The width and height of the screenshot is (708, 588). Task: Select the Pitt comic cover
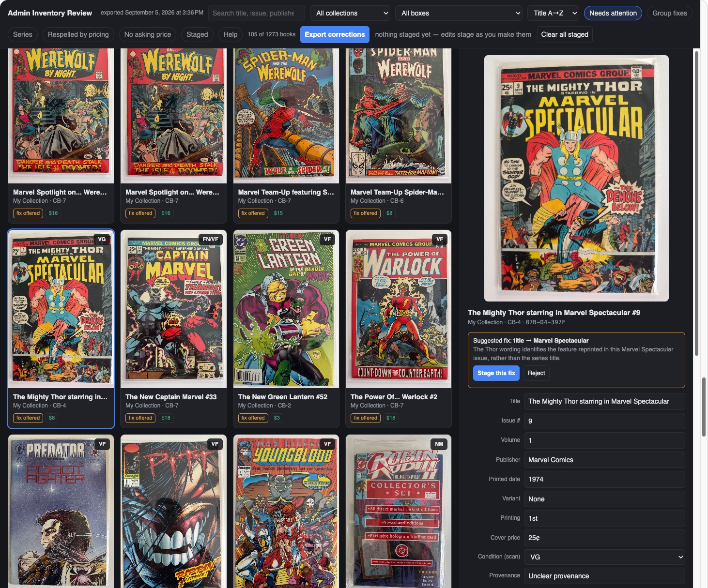tap(173, 512)
